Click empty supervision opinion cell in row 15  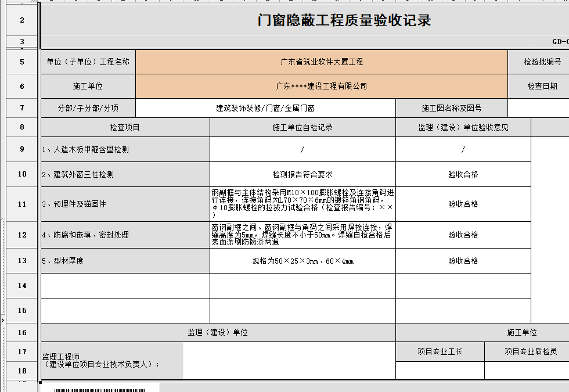pyautogui.click(x=463, y=311)
